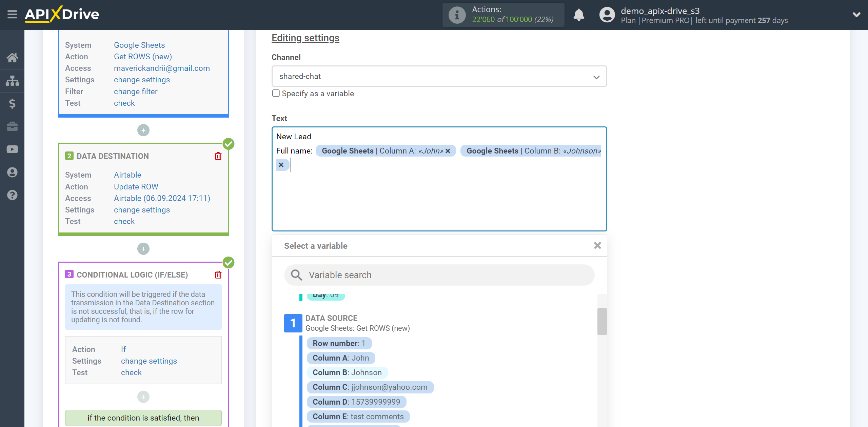Open the maverickandrii@gmail.com access link
The width and height of the screenshot is (868, 427).
coord(162,68)
